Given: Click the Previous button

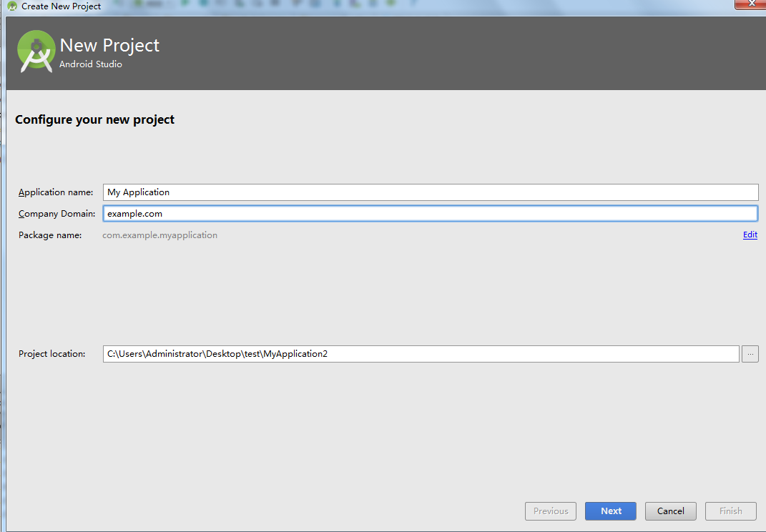Looking at the screenshot, I should pos(551,511).
